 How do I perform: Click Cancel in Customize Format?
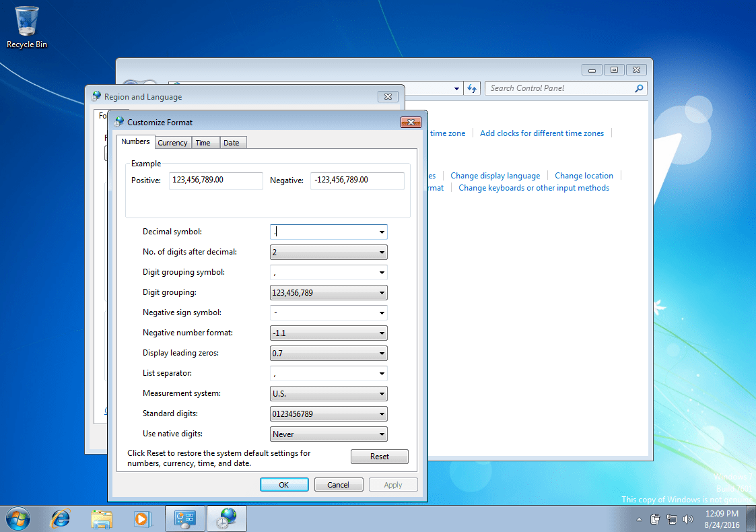(339, 485)
